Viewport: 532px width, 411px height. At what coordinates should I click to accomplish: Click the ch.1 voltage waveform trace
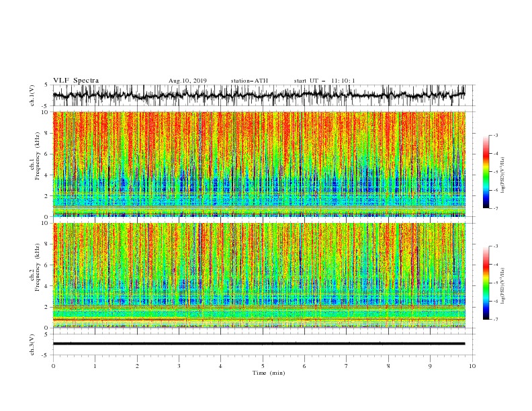click(x=259, y=95)
